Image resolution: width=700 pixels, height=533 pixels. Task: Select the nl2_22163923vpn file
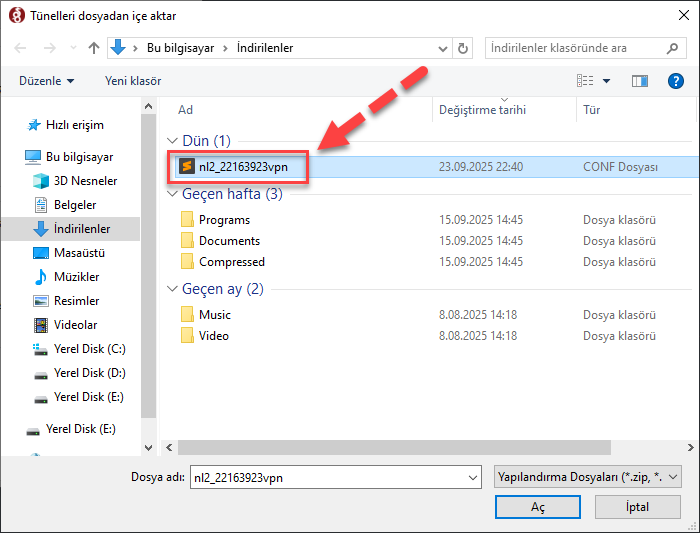tap(243, 167)
